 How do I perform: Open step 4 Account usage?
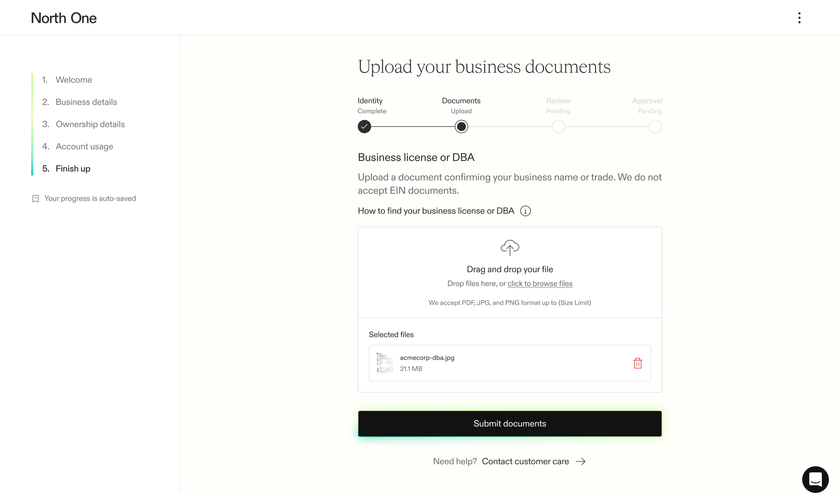pyautogui.click(x=77, y=146)
